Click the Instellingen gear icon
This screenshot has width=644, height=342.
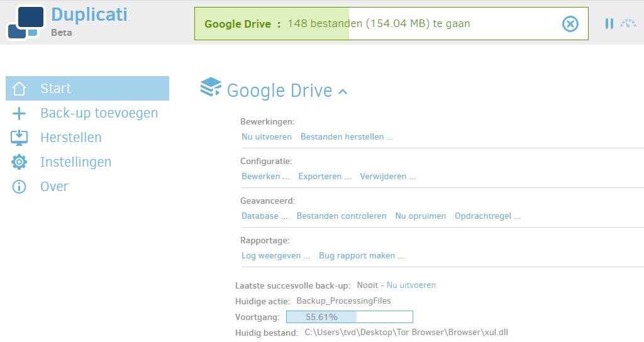(19, 162)
